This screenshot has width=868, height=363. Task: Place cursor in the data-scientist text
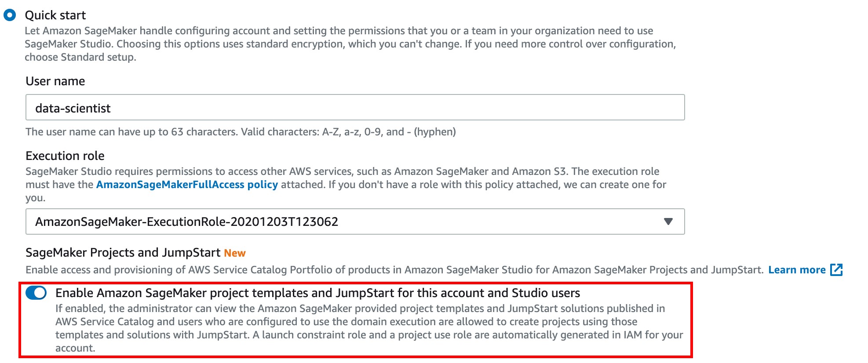[73, 108]
